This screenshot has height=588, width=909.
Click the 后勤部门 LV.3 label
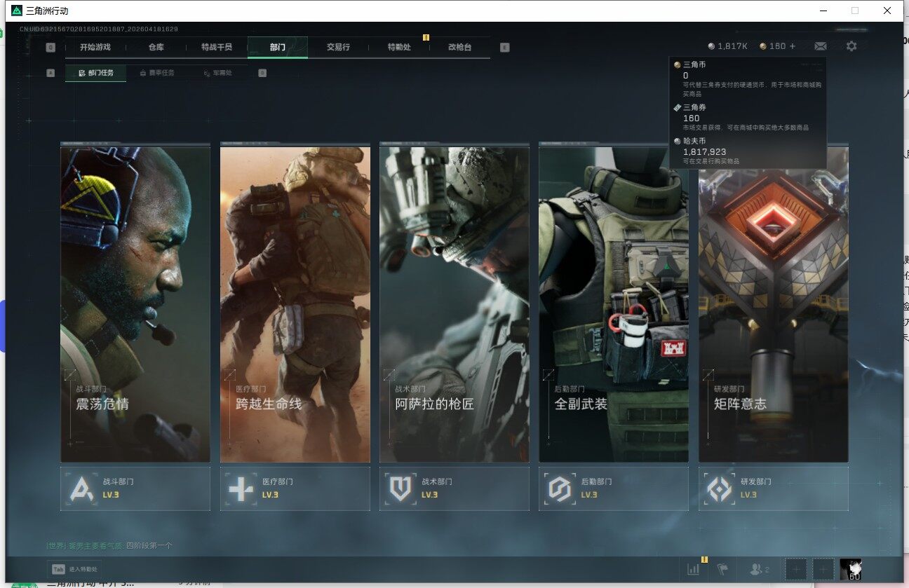pos(589,495)
